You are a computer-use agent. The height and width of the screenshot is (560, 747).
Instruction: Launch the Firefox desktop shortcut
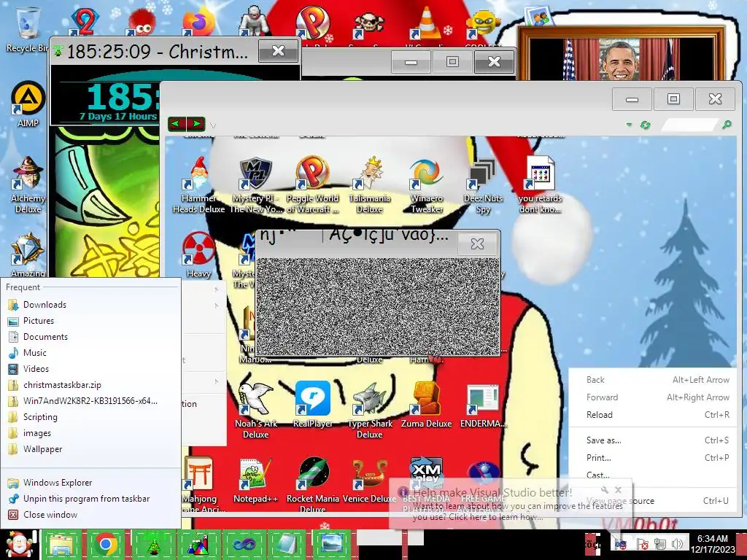click(x=198, y=23)
